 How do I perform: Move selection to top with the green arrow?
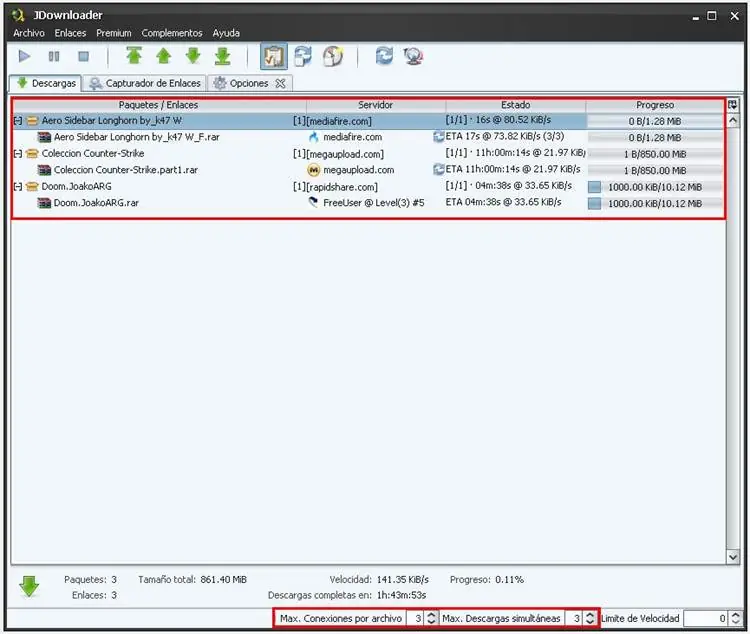(x=134, y=56)
